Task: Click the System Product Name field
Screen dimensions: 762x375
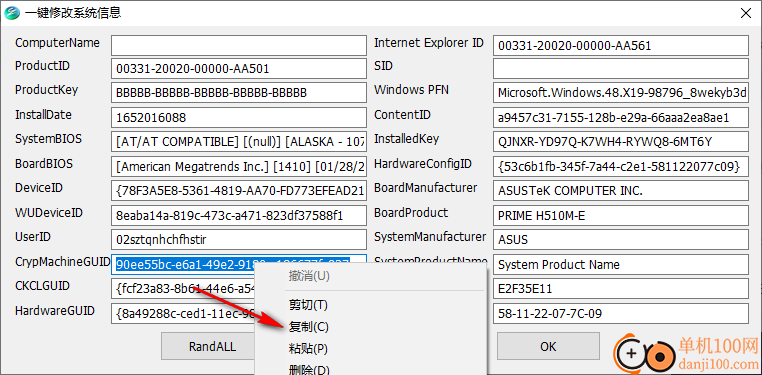Action: (x=621, y=265)
